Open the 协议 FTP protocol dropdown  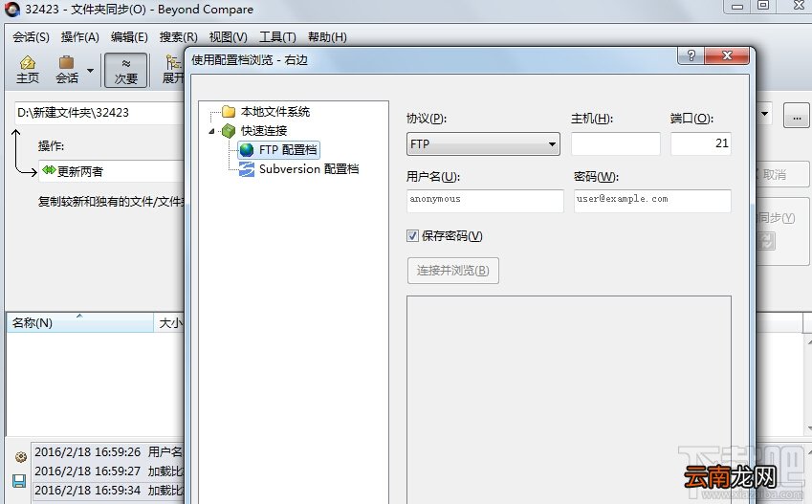coord(483,144)
